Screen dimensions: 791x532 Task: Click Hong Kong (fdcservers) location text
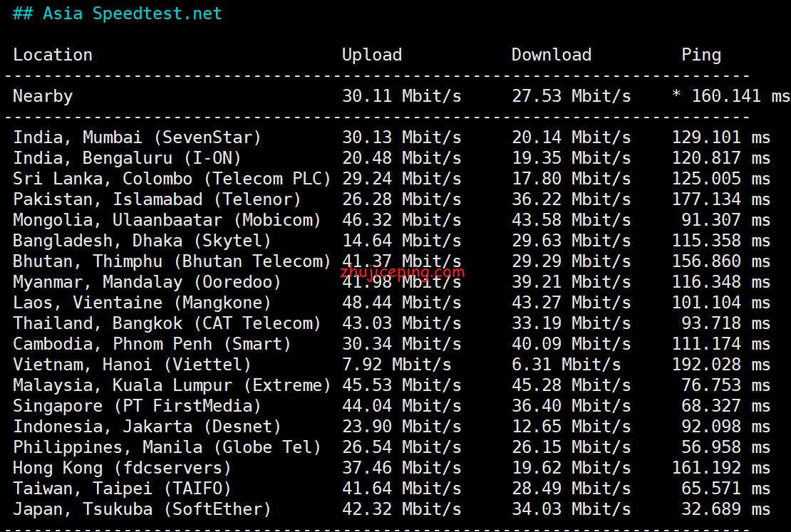[122, 468]
